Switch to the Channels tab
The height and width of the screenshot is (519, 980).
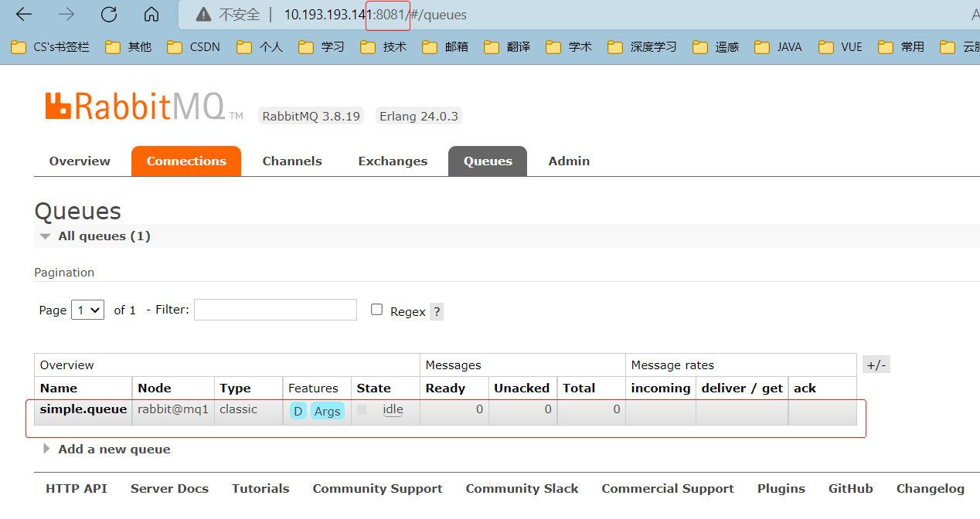click(x=292, y=161)
